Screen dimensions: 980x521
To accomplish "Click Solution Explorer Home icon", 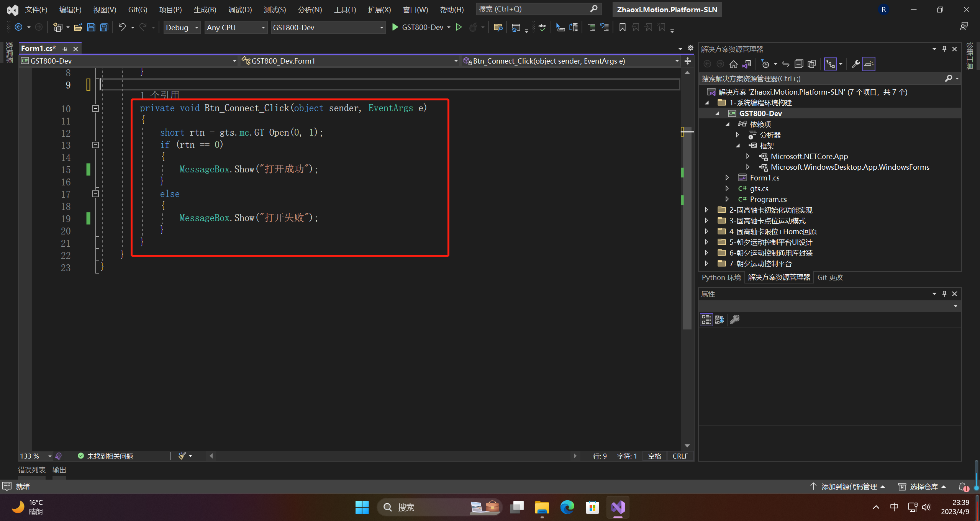I will coord(733,64).
